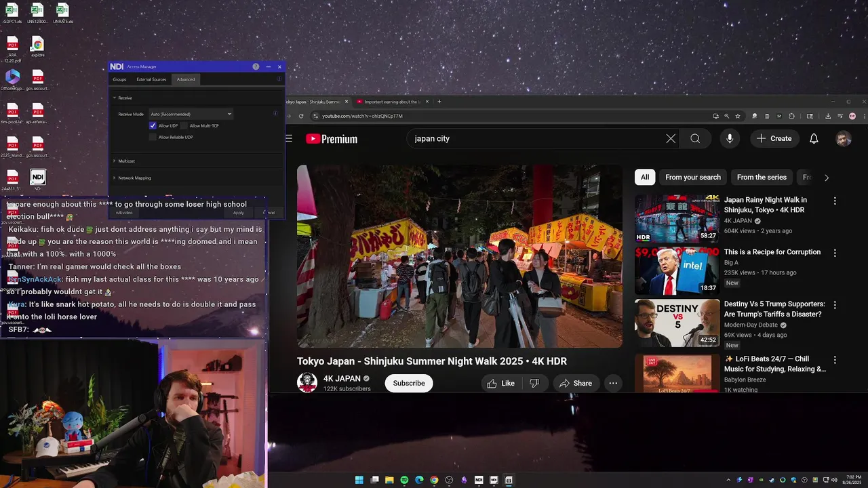Go to YouTube Premium home logo
Viewport: 868px width, 488px height.
tap(332, 139)
